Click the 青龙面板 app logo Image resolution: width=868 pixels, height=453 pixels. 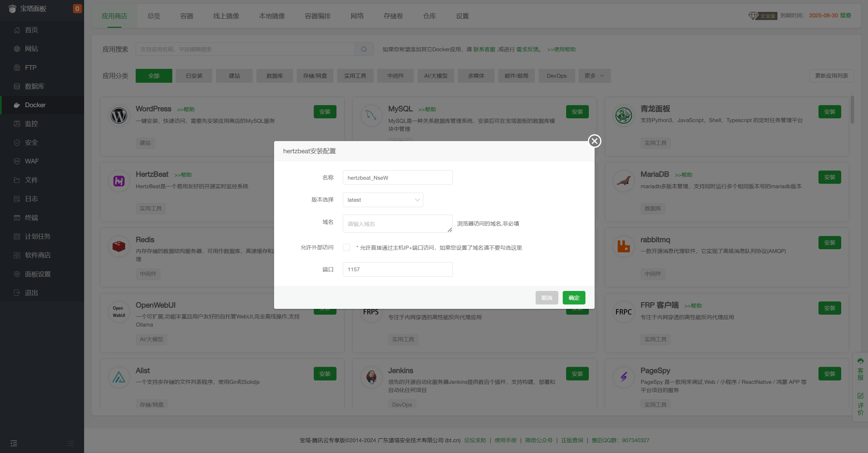(x=623, y=116)
